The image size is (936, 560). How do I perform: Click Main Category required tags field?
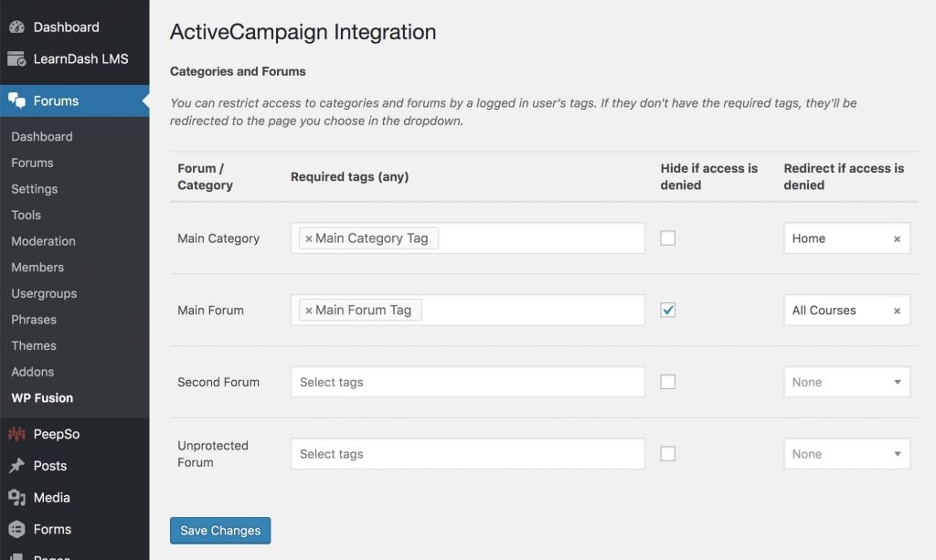click(468, 238)
